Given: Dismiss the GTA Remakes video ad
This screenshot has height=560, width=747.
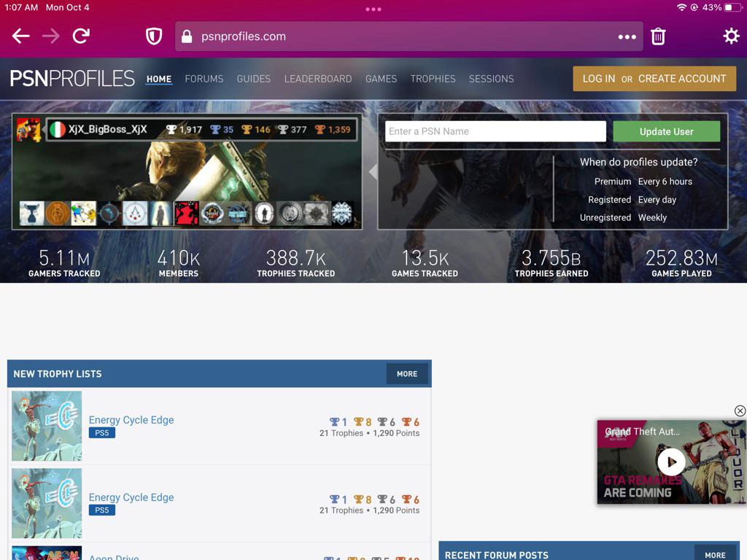Looking at the screenshot, I should 740,411.
